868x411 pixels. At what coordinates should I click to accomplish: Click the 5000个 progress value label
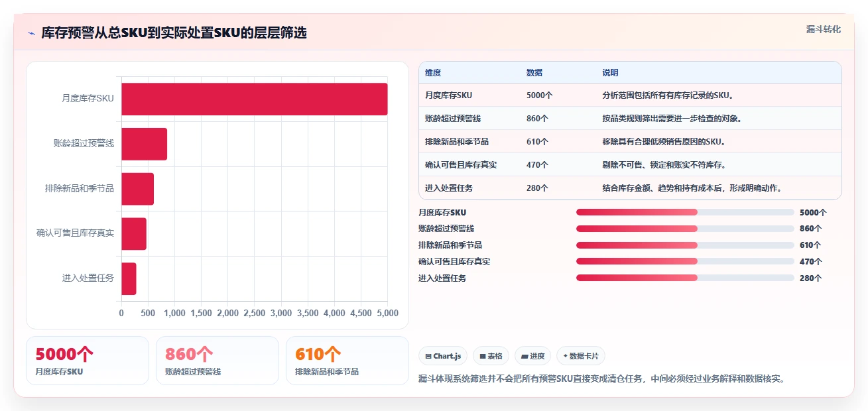pos(813,213)
